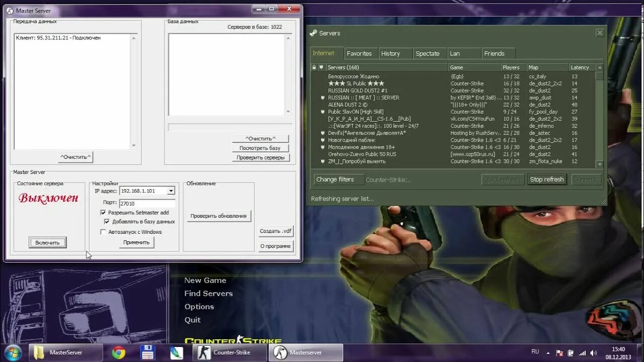Enable Автозапуск с Windows checkbox
Viewport: 644px width, 362px height.
tap(104, 232)
